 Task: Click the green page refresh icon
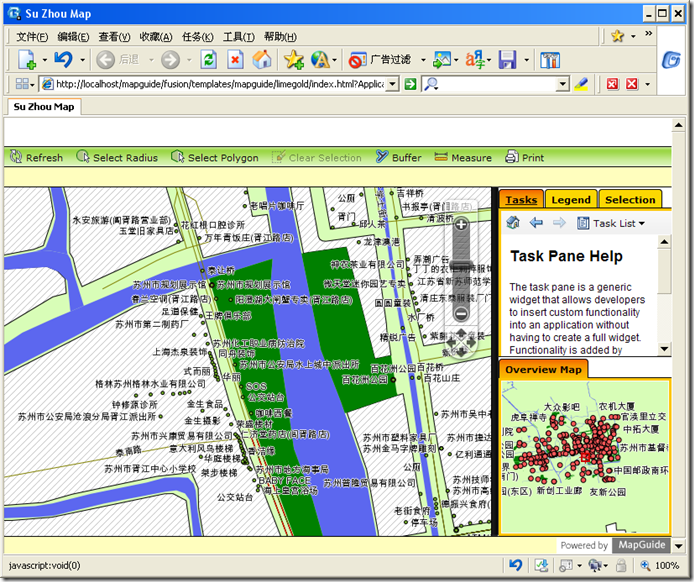pos(208,60)
